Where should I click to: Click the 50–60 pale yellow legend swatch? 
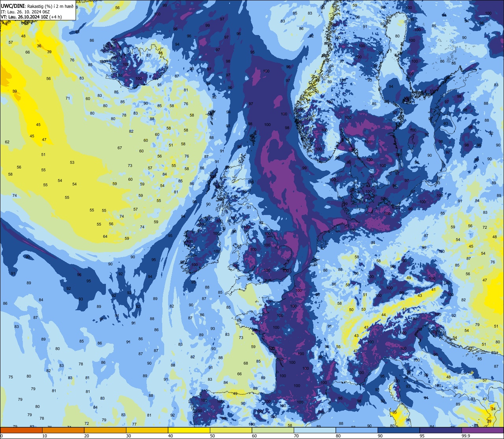(x=231, y=430)
